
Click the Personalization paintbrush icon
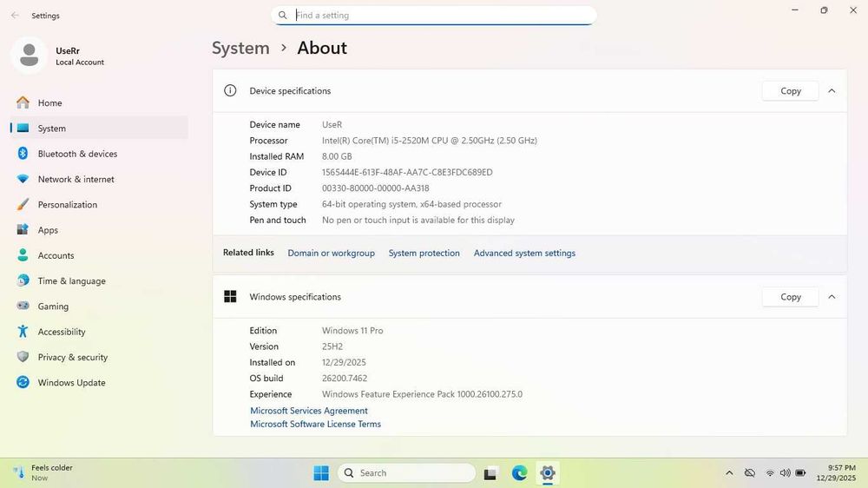click(23, 204)
